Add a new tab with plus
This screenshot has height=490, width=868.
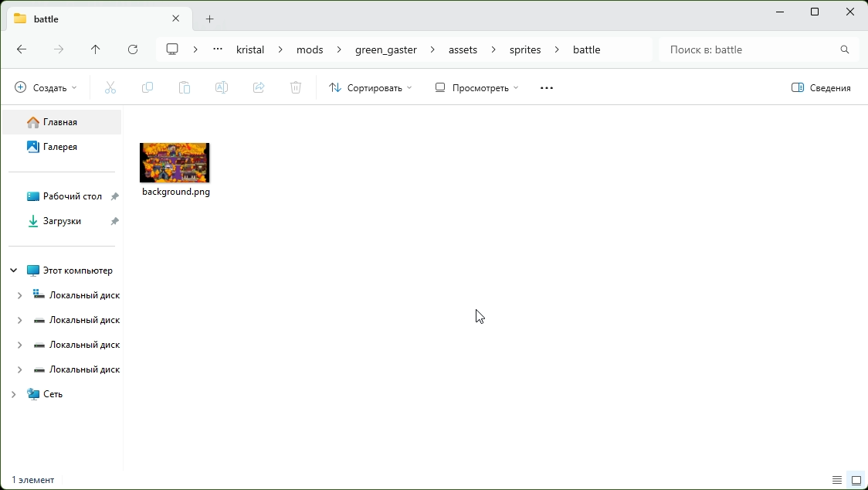(x=210, y=19)
